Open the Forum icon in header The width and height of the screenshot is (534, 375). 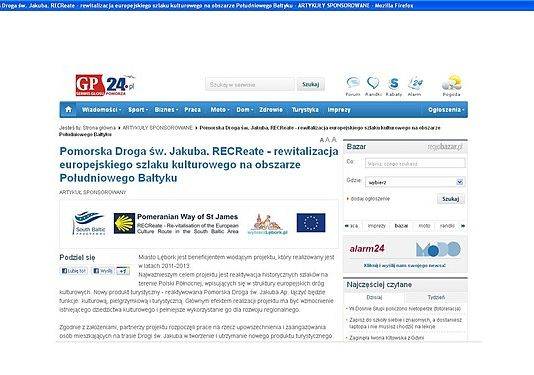tap(353, 86)
